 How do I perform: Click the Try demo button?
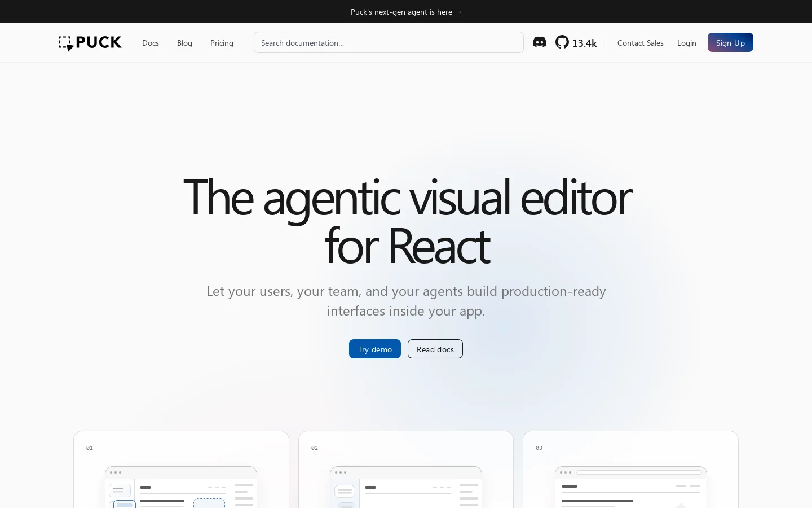[375, 349]
